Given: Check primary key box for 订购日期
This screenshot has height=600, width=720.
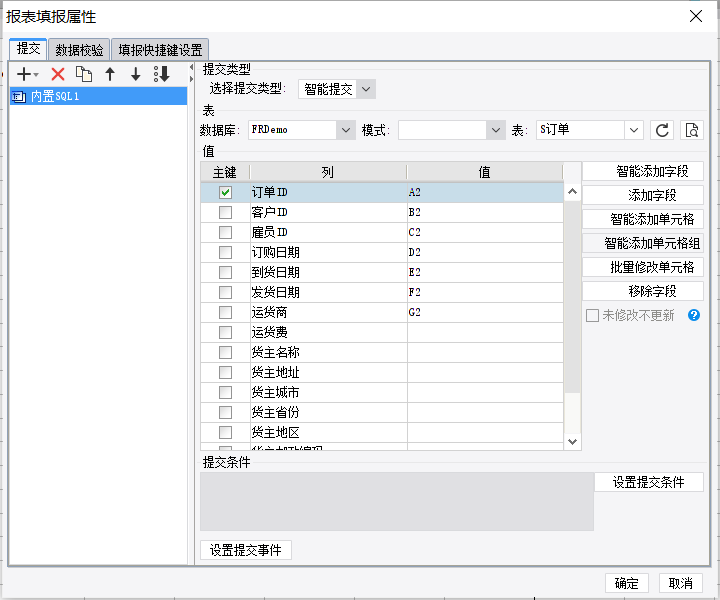Looking at the screenshot, I should tap(225, 252).
